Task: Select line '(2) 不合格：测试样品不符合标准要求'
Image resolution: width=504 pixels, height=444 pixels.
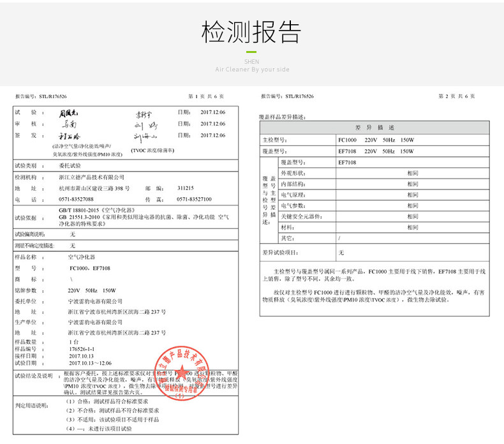Action: pyautogui.click(x=112, y=411)
